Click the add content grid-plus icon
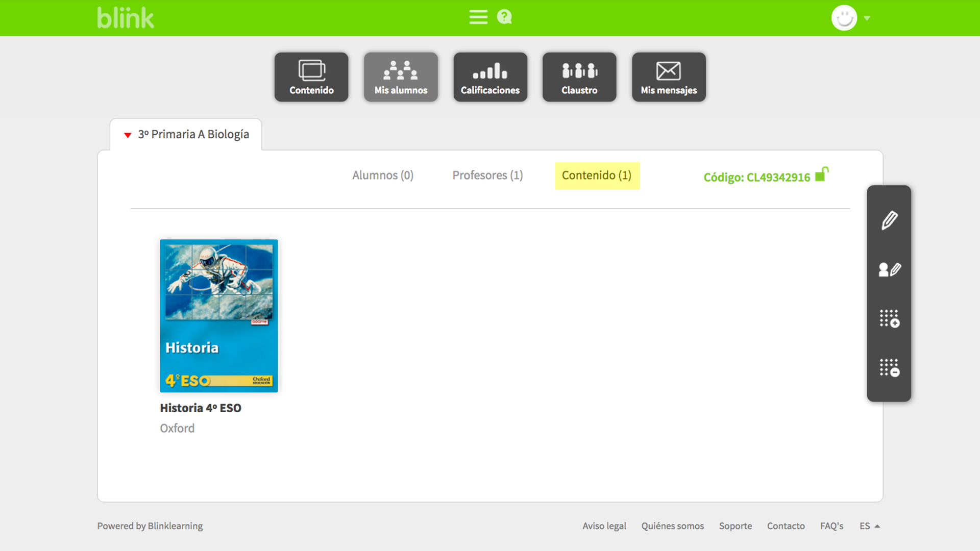This screenshot has height=551, width=980. coord(889,318)
